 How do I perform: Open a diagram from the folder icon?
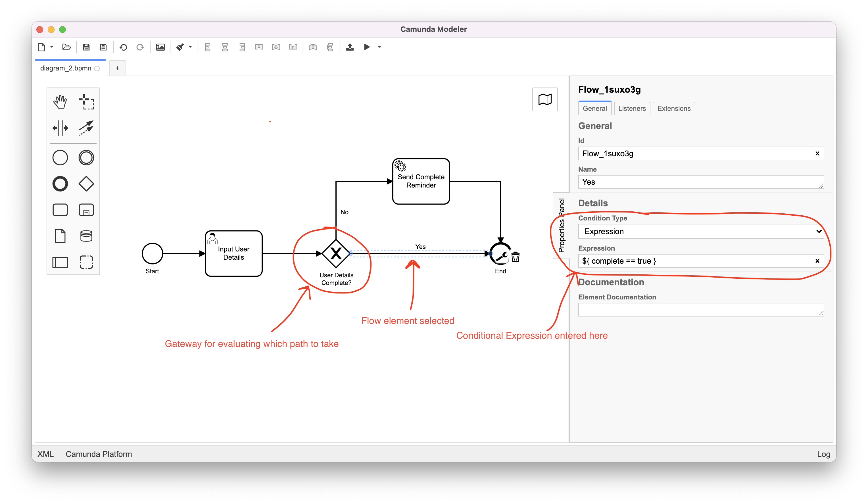tap(66, 47)
